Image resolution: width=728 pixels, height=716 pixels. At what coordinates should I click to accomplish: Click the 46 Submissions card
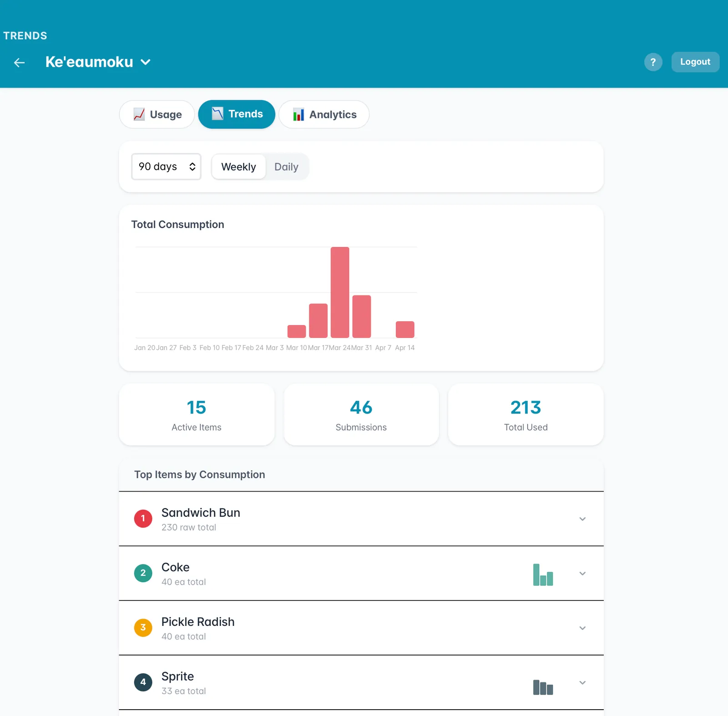pyautogui.click(x=361, y=414)
